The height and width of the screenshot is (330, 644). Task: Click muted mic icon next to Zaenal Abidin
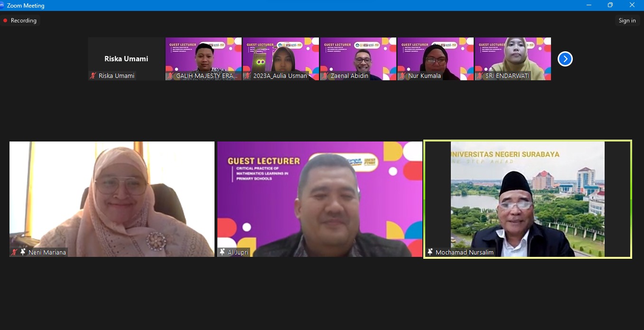(325, 75)
